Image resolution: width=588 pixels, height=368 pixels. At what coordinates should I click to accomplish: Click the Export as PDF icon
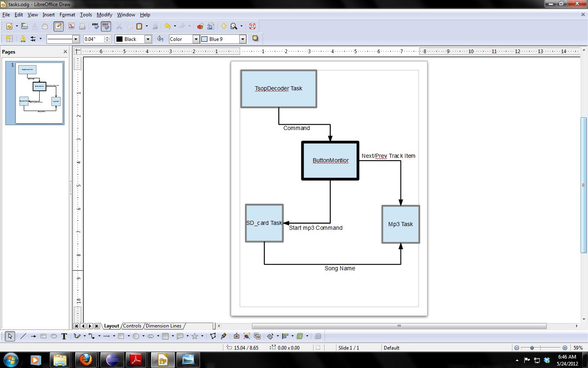tap(71, 26)
